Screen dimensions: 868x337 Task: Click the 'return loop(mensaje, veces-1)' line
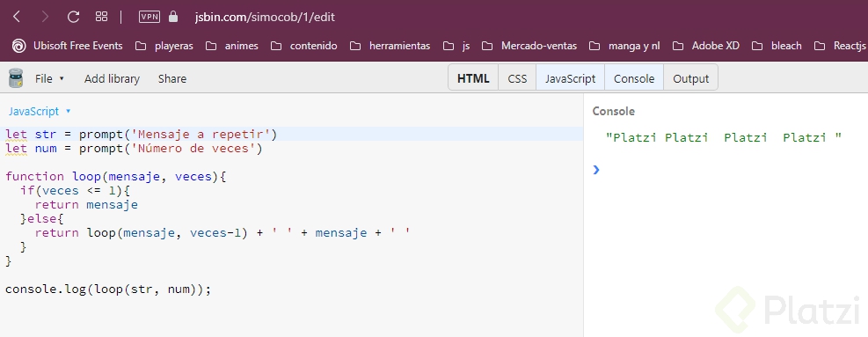(222, 233)
